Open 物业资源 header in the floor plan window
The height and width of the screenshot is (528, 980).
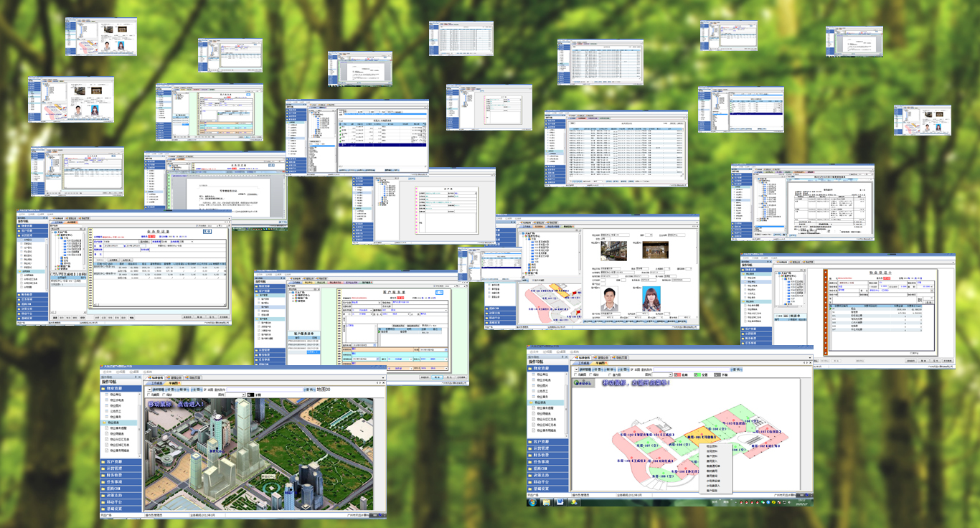548,368
